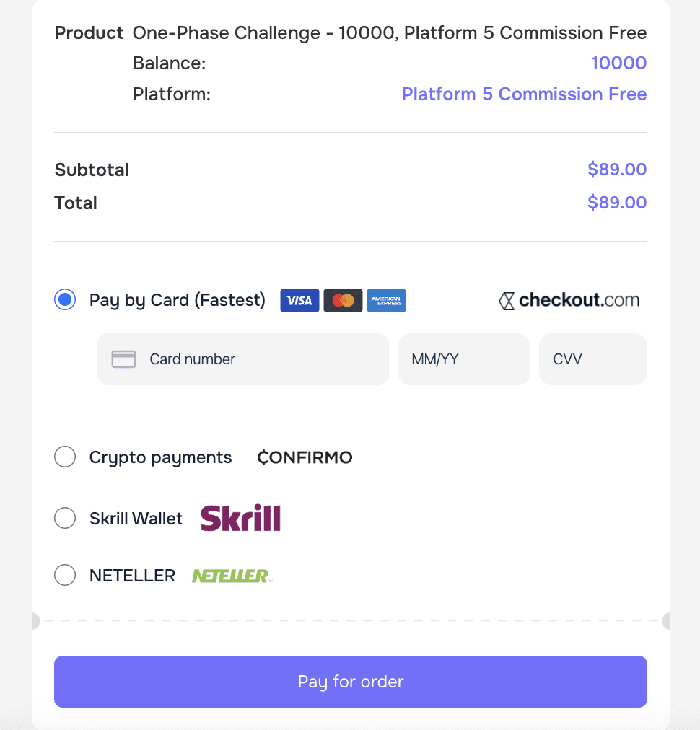Screen dimensions: 700x730
Task: Select the Pay by Card radio button
Action: pos(65,299)
